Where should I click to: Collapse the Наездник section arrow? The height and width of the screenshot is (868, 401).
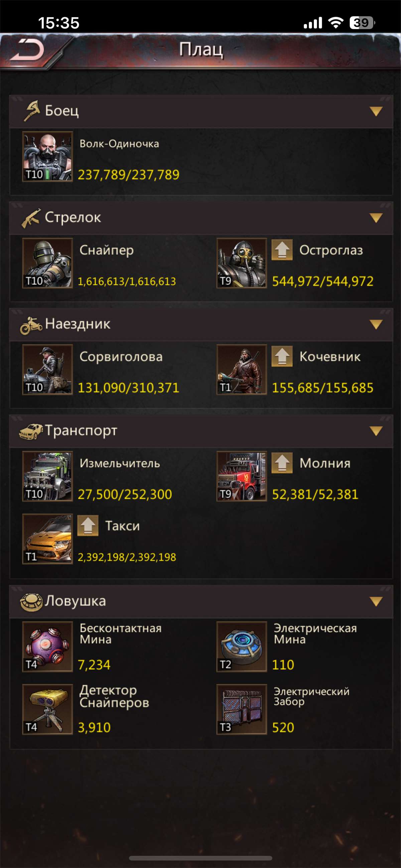376,324
